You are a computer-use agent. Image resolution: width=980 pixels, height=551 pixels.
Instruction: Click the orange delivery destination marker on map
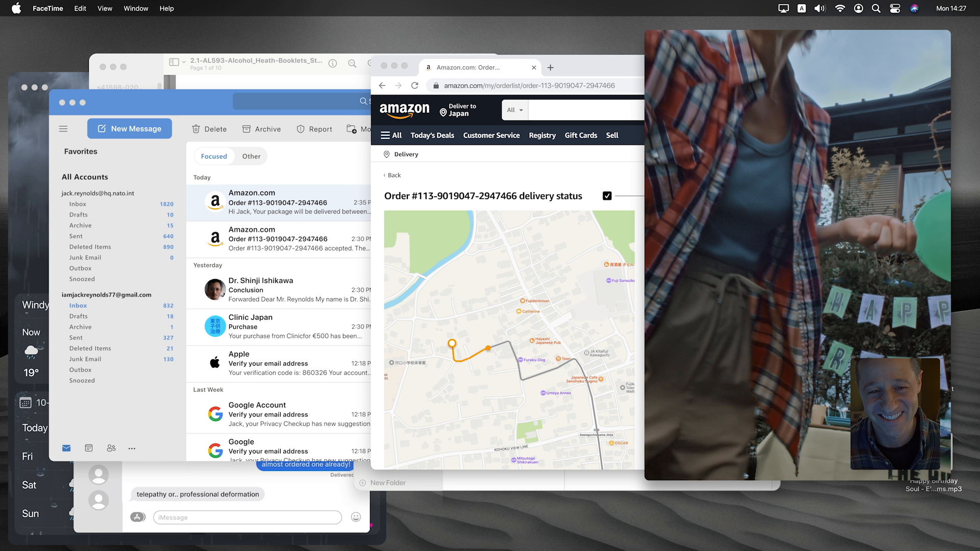point(452,343)
